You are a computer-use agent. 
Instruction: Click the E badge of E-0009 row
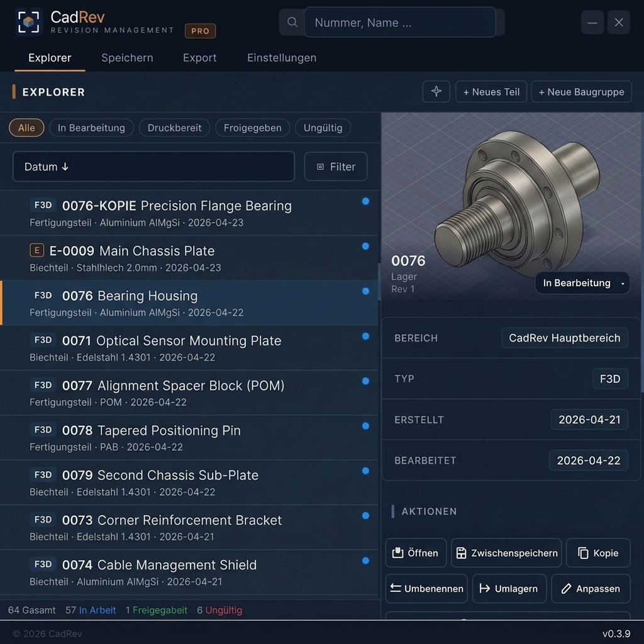click(37, 250)
